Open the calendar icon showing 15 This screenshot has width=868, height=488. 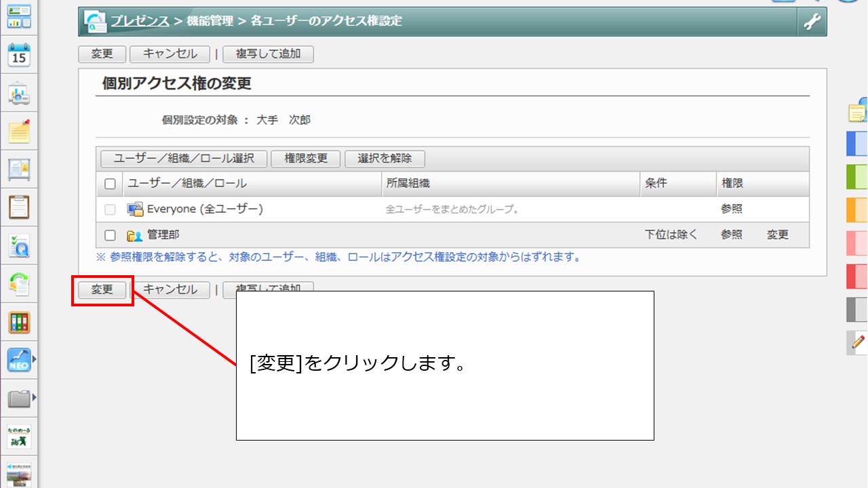point(19,56)
